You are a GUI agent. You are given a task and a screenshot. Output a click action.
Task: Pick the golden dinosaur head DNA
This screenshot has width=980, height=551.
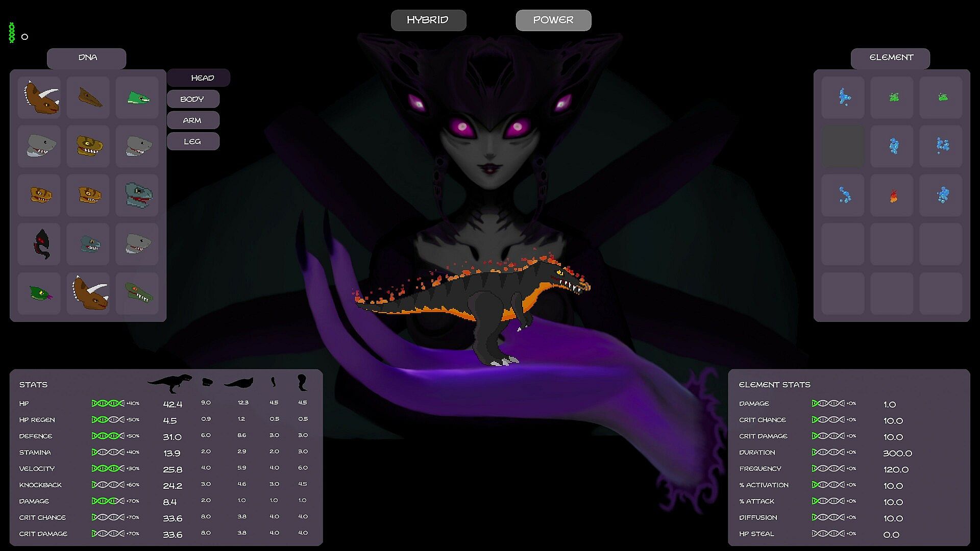coord(89,146)
